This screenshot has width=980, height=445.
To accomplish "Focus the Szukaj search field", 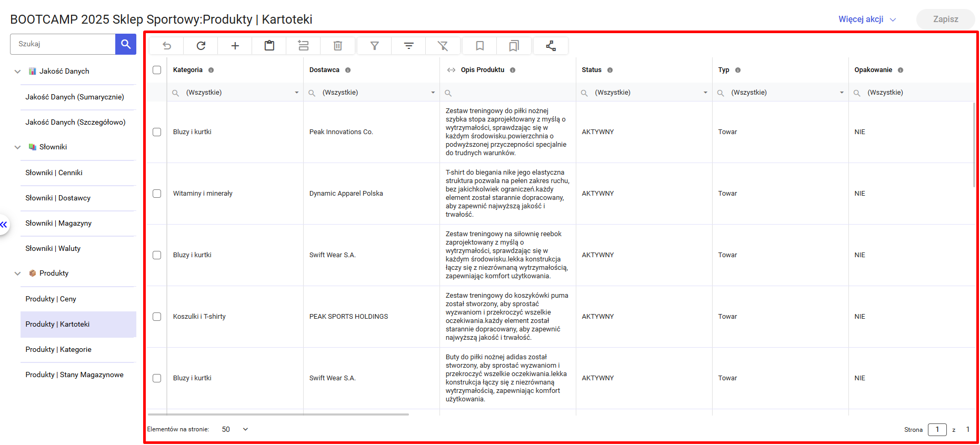I will (x=63, y=44).
